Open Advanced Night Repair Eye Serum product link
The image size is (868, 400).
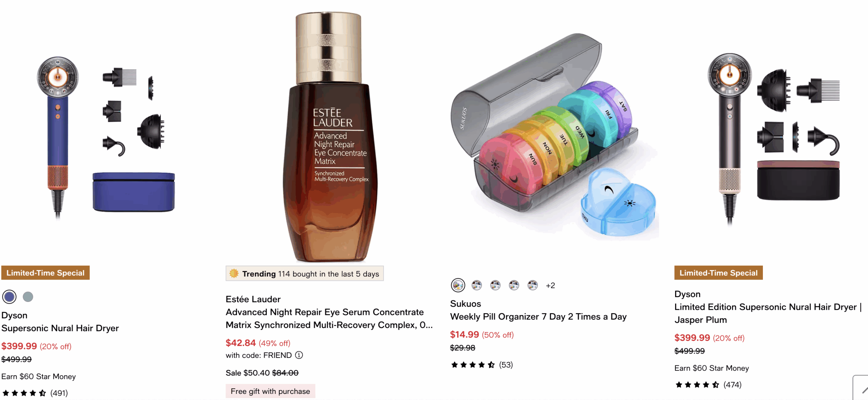point(329,318)
